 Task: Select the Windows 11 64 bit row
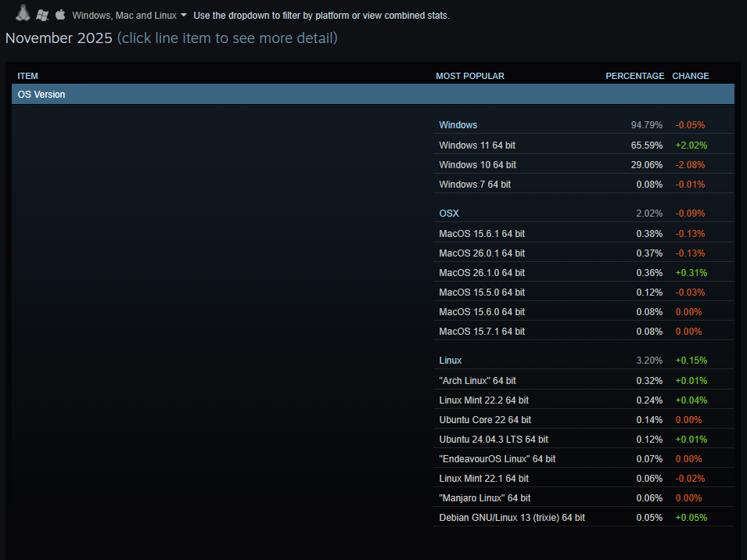point(584,145)
